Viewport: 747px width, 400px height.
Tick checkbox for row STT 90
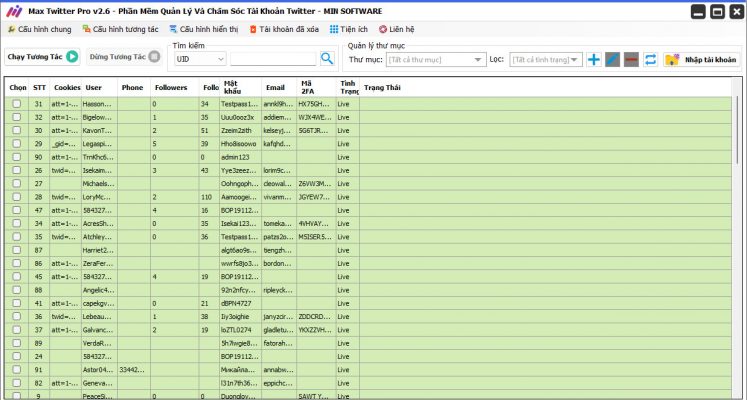(17, 157)
